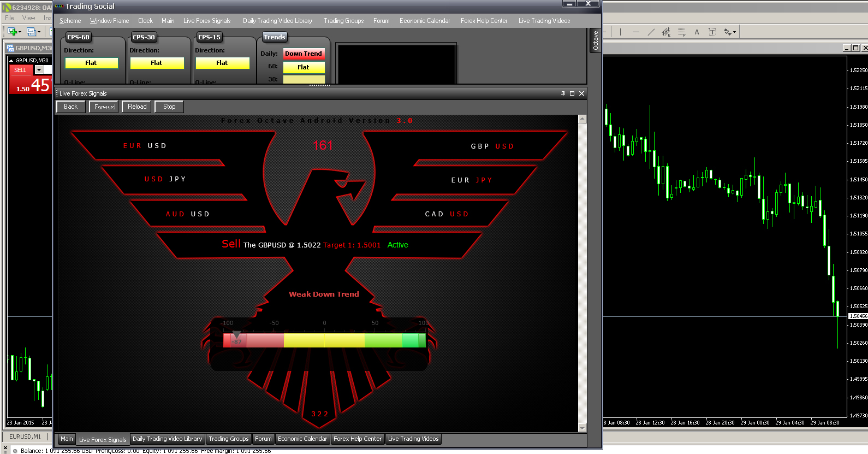Click the Forward button

pyautogui.click(x=104, y=107)
